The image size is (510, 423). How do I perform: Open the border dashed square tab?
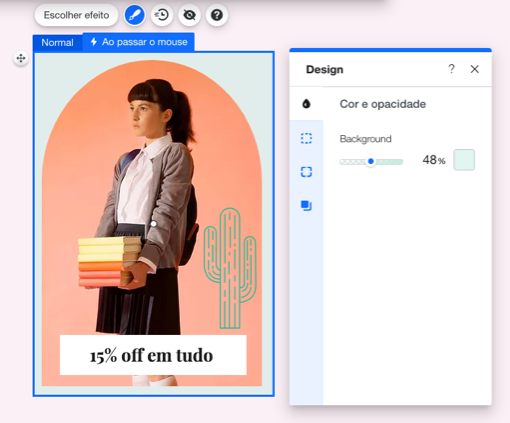click(306, 138)
